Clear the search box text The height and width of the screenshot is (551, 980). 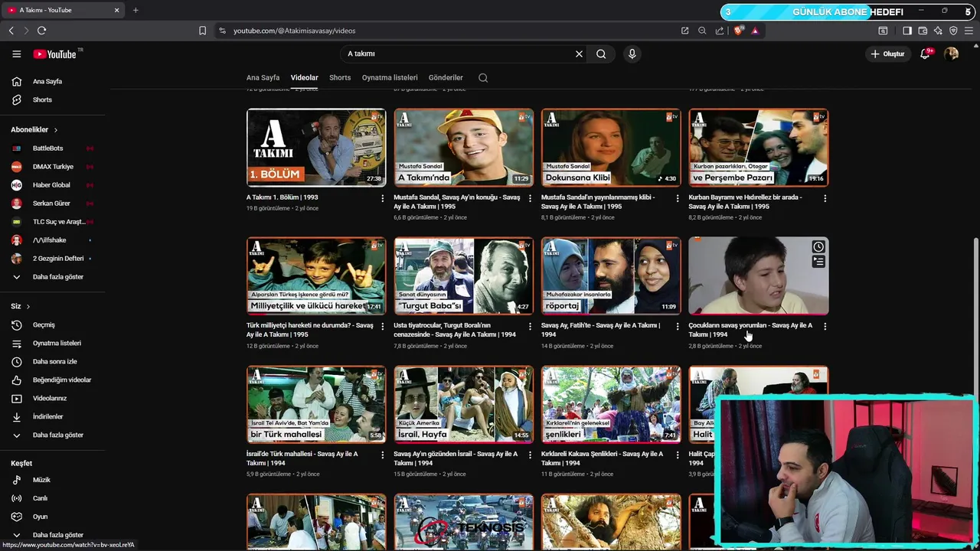pos(579,54)
